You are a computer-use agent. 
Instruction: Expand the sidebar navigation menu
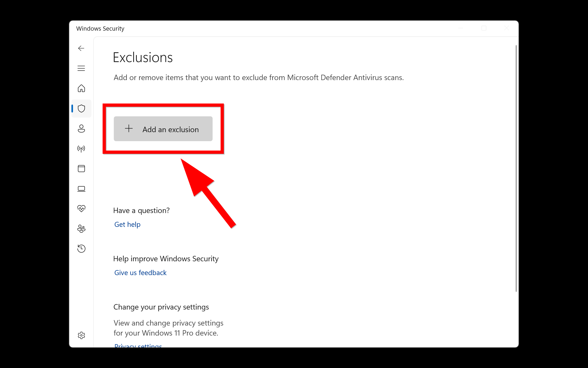point(81,68)
